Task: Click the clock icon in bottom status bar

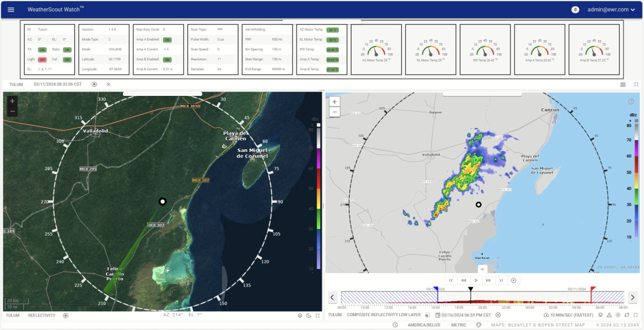Action: point(395,325)
